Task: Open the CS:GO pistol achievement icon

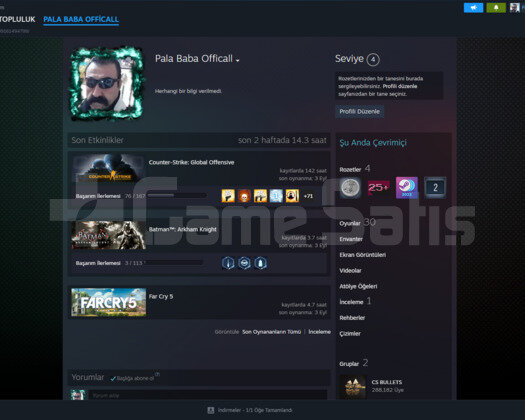Action: point(228,196)
